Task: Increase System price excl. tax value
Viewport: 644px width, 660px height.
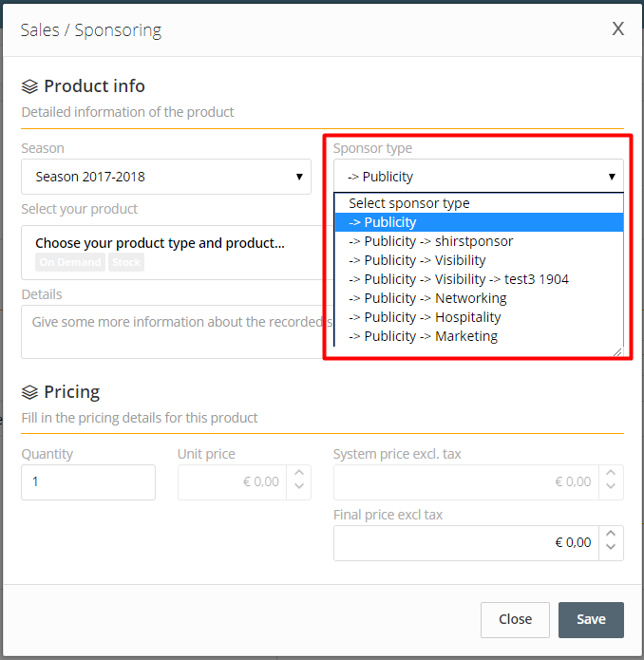Action: point(611,473)
